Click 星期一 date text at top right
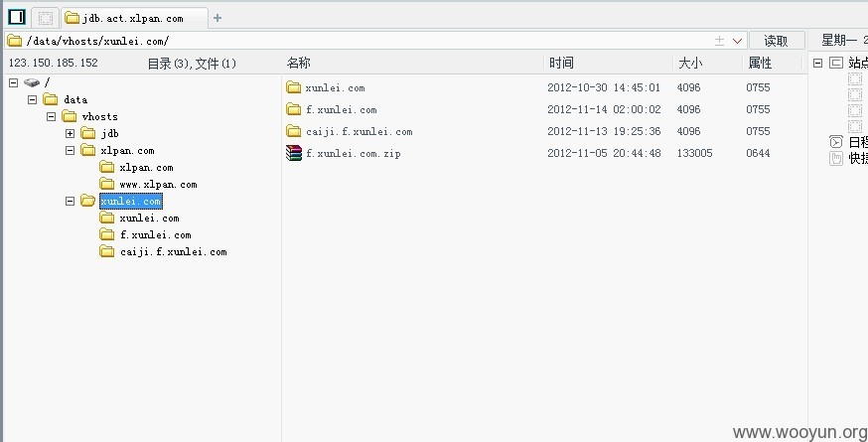Viewport: 868px width, 442px height. [x=838, y=40]
